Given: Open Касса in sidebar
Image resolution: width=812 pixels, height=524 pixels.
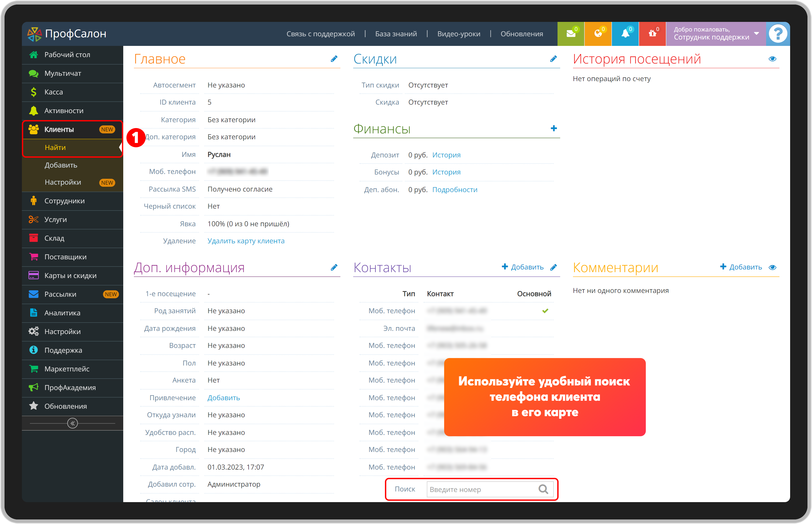Looking at the screenshot, I should point(73,92).
